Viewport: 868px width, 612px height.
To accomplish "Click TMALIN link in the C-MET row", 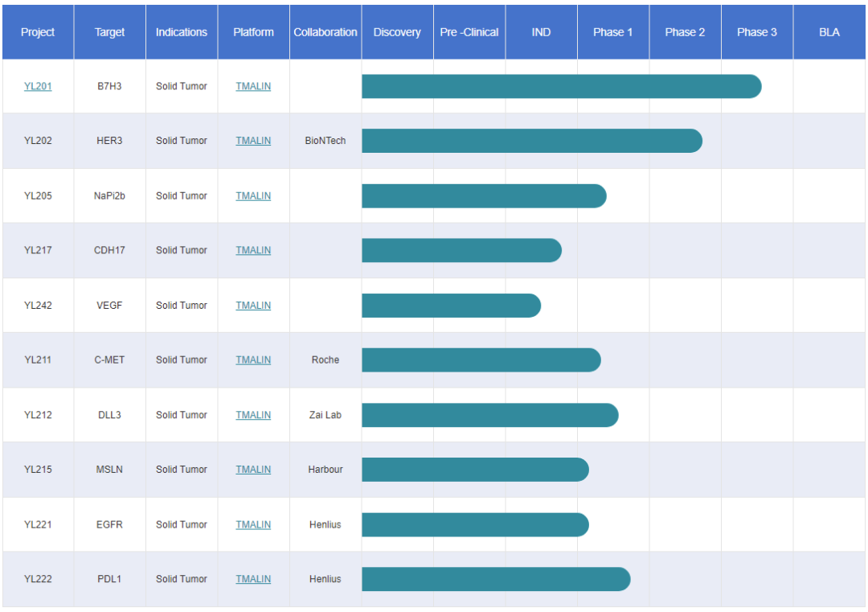I will coord(253,360).
